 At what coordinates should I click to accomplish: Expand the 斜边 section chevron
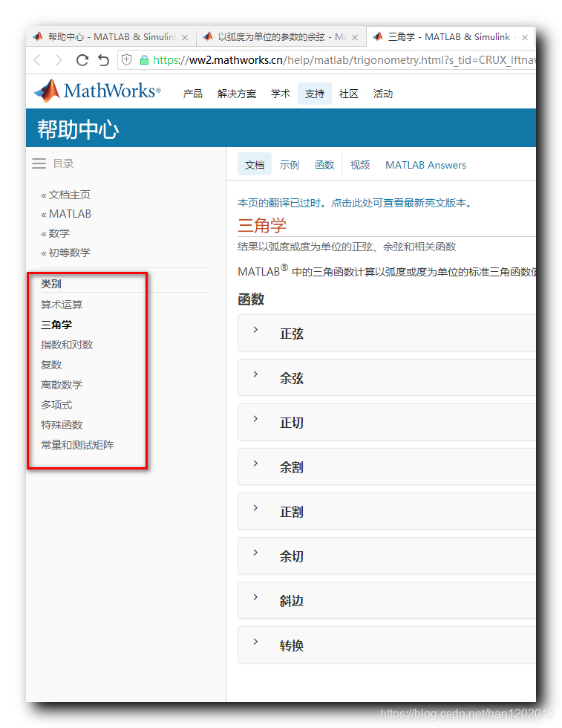(255, 597)
